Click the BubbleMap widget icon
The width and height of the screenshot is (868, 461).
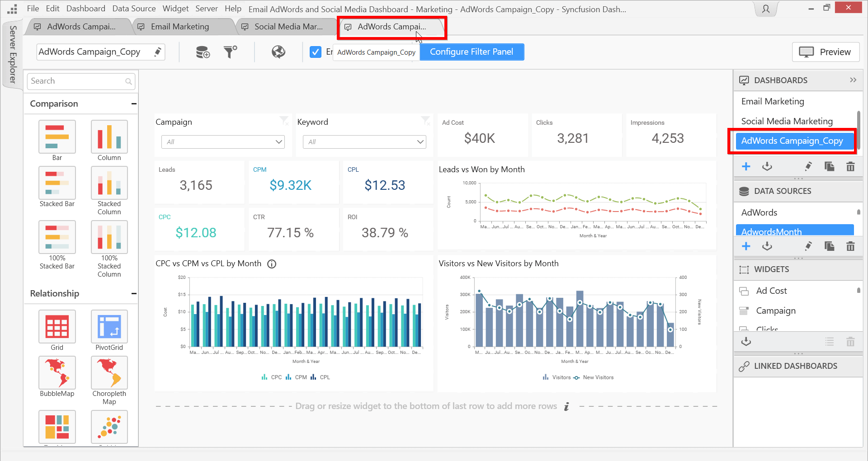(57, 373)
